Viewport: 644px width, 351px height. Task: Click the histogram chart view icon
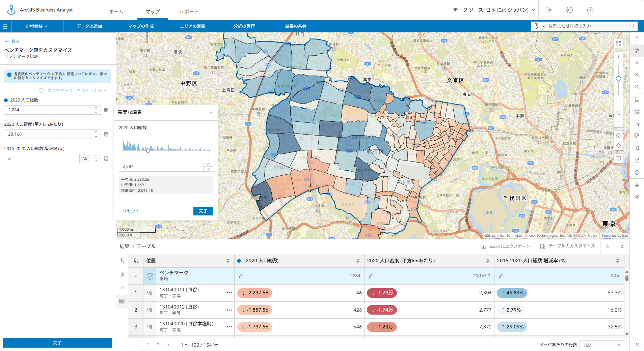pos(122,274)
